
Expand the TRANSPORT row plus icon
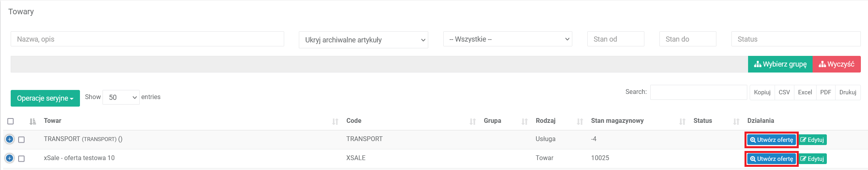coord(9,139)
